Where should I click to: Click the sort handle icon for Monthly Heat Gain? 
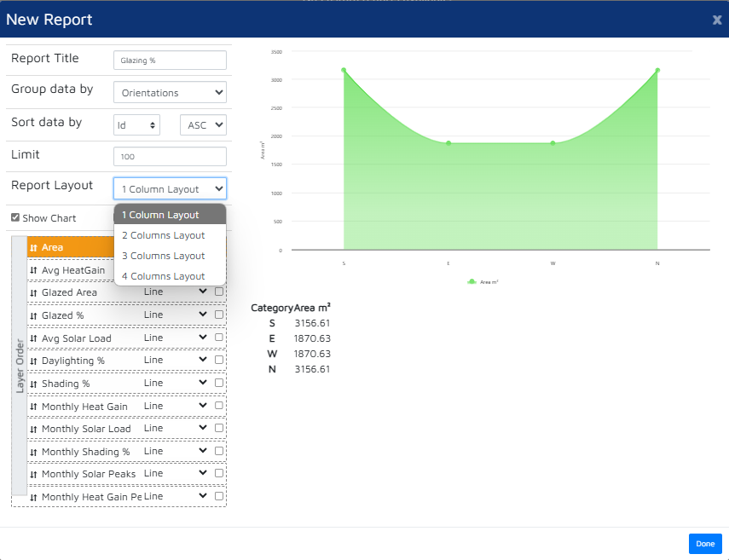click(33, 407)
